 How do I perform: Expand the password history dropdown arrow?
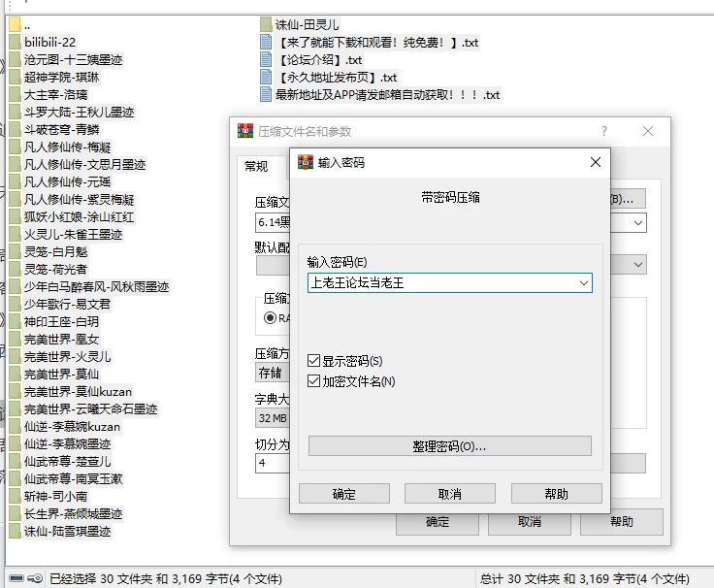click(x=583, y=282)
